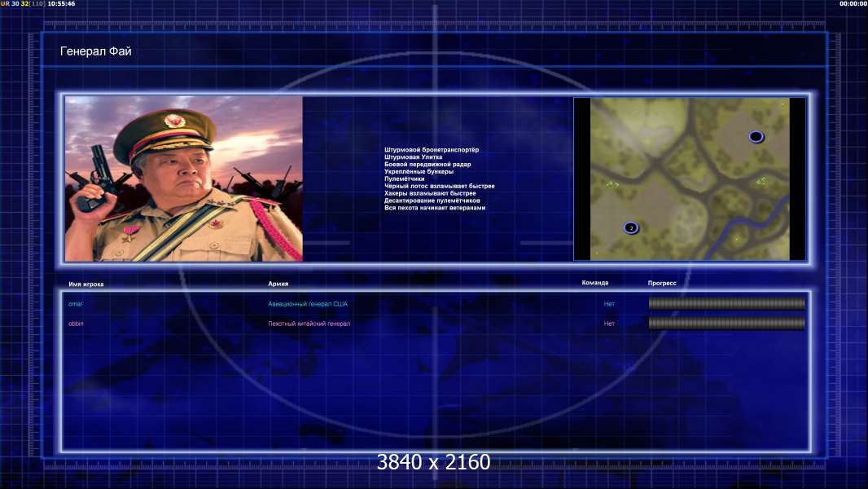868x489 pixels.
Task: Click army text Пехотный китайский генерал
Action: tap(309, 324)
